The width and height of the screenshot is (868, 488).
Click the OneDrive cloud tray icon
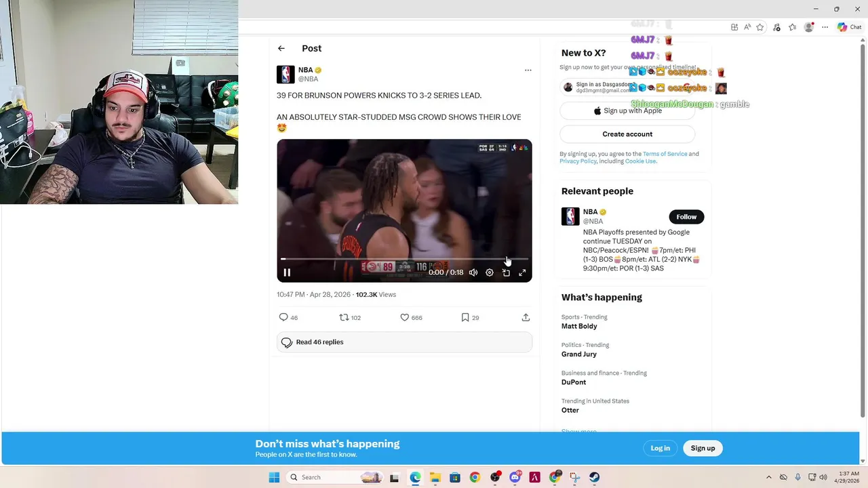point(783,477)
